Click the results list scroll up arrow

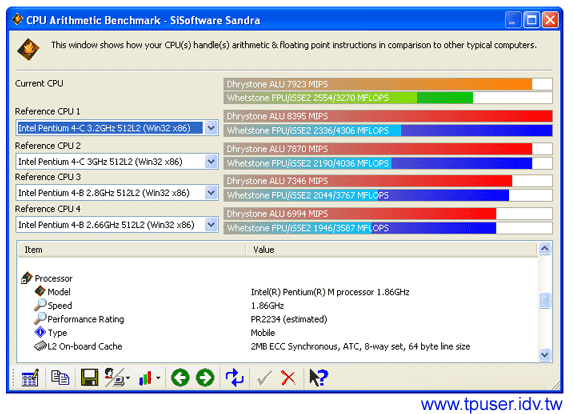(545, 249)
